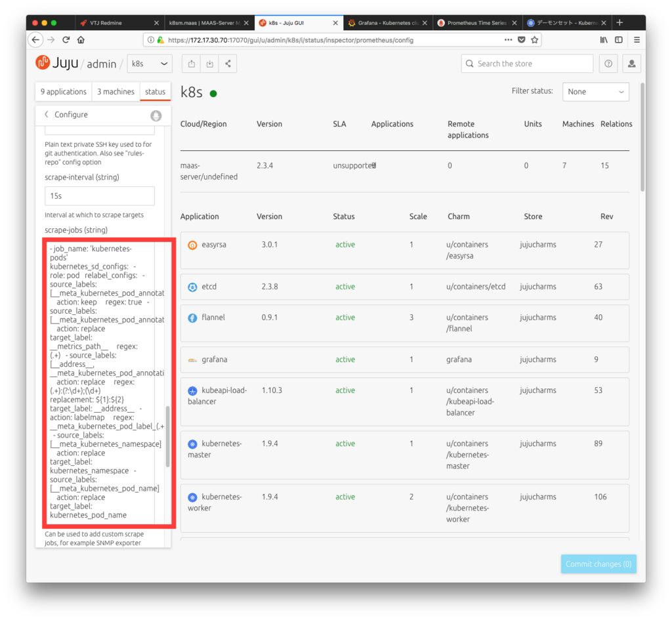Image resolution: width=672 pixels, height=620 pixels.
Task: Open the Pocket save icon
Action: pos(521,40)
